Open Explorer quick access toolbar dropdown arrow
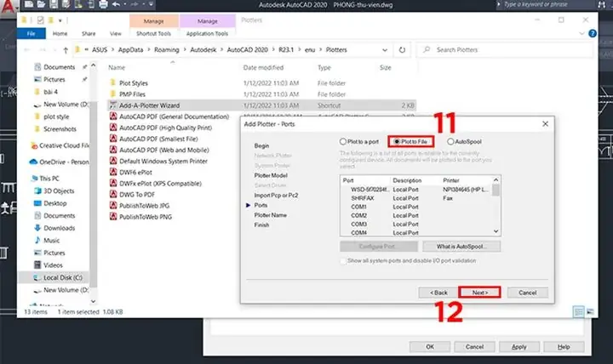The width and height of the screenshot is (613, 364). click(x=60, y=20)
